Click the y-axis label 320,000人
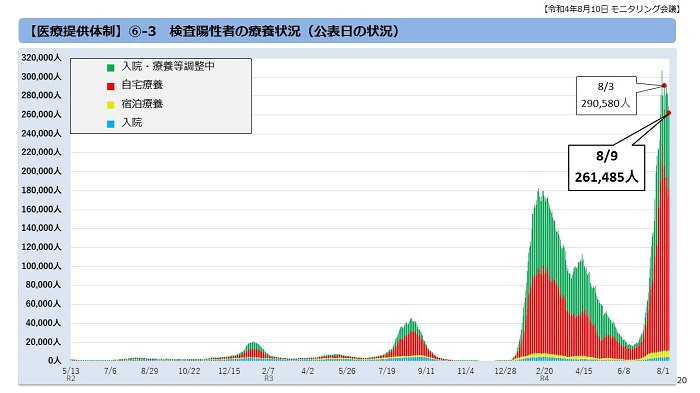Screen dimensions: 700x393 coord(41,58)
